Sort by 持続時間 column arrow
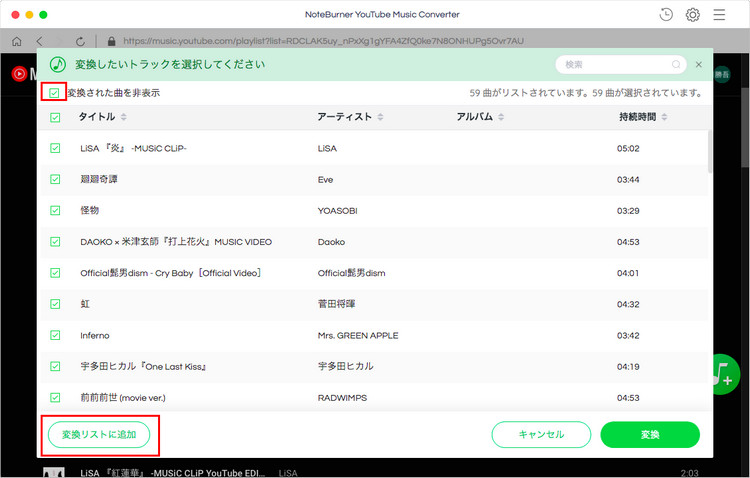The width and height of the screenshot is (750, 478). (664, 117)
